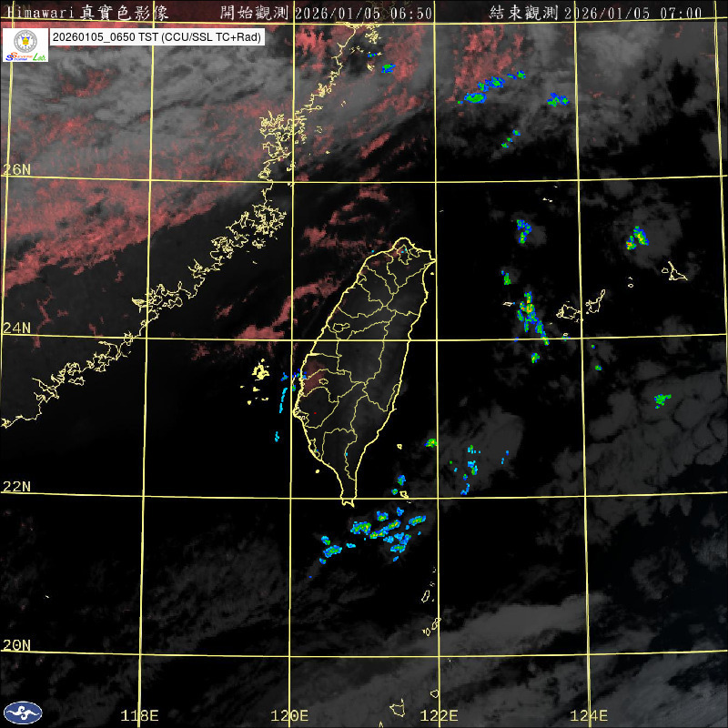The height and width of the screenshot is (728, 728).
Task: Click the 122E longitude label
Action: [x=439, y=715]
